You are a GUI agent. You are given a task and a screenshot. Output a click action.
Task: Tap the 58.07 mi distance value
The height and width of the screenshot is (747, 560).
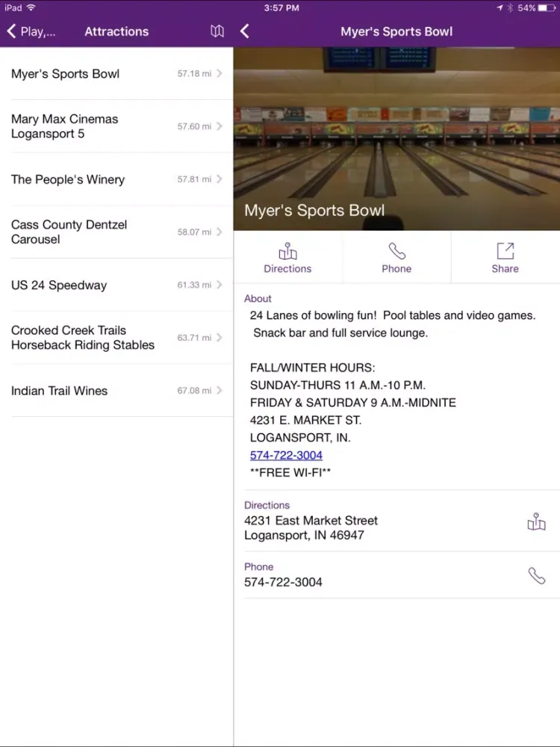(x=194, y=232)
